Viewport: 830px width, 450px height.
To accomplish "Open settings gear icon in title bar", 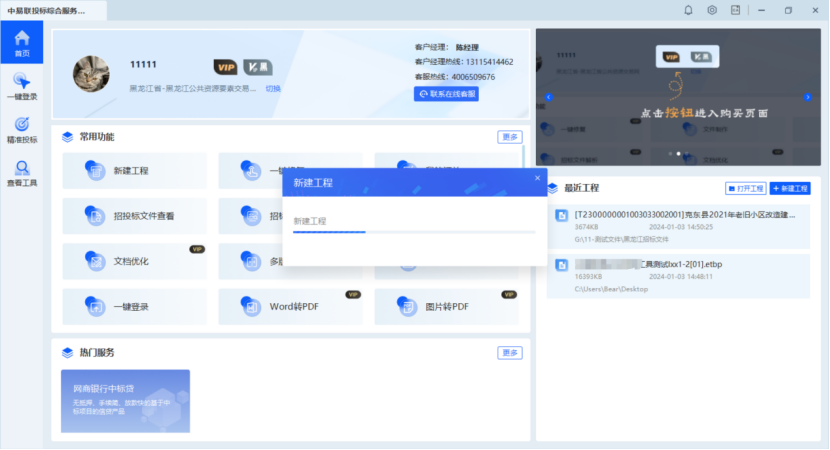I will (x=712, y=10).
